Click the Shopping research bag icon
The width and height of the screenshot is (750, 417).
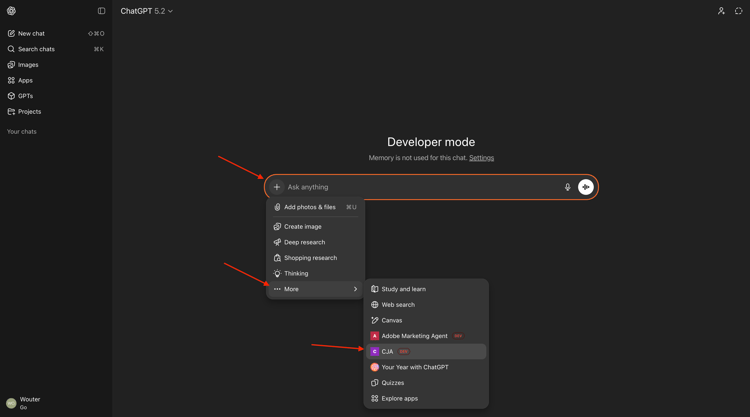pyautogui.click(x=277, y=258)
